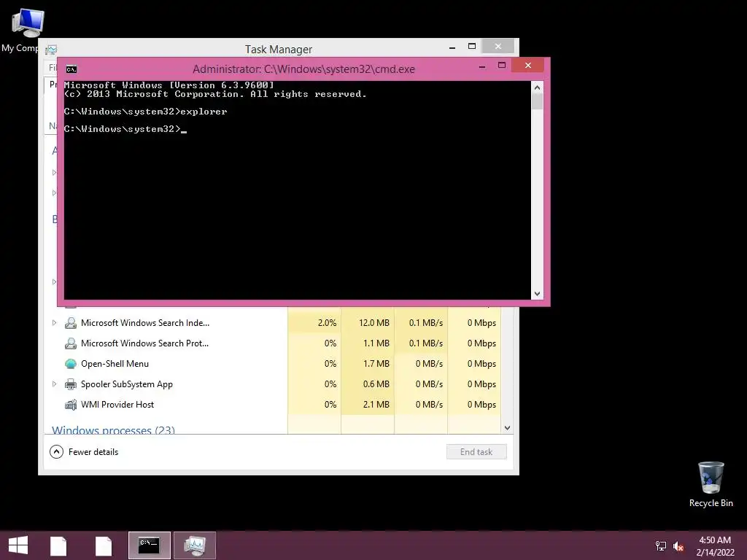Screen dimensions: 747x560
Task: Switch to the Task Manager taskbar button
Action: click(195, 545)
